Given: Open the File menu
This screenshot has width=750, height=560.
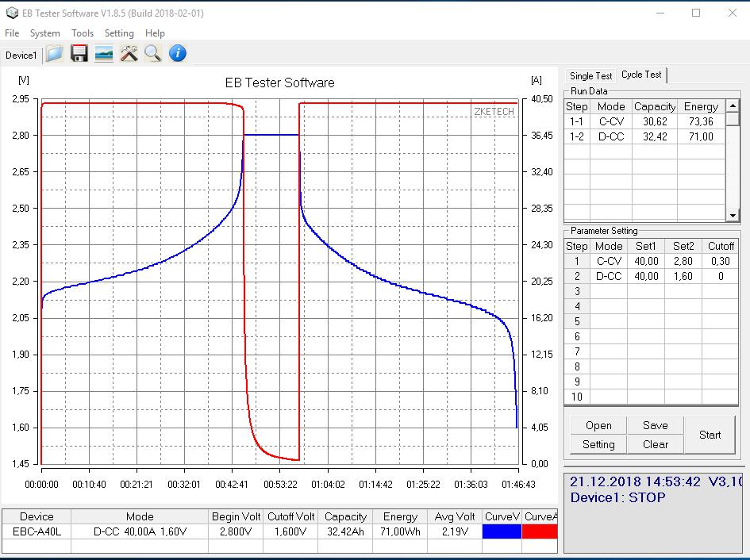Looking at the screenshot, I should tap(12, 33).
